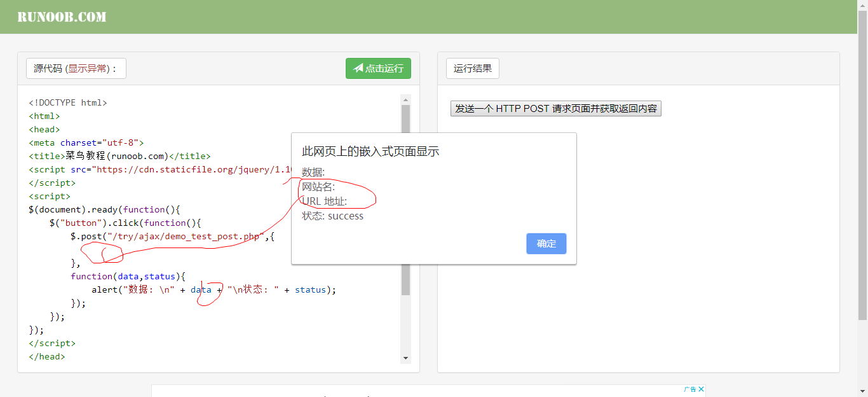Click the code editor scrollbar thumb
Image resolution: width=868 pixels, height=397 pixels.
[406, 200]
